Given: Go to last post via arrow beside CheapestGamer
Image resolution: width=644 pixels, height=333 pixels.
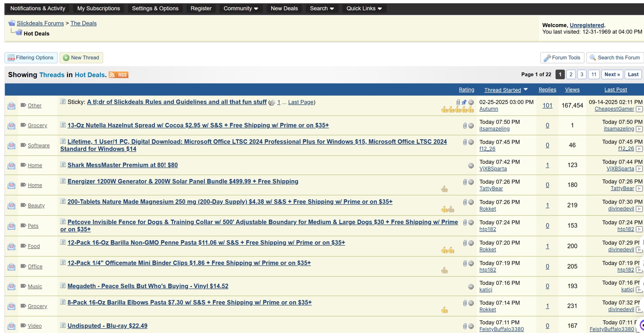Looking at the screenshot, I should click(x=639, y=109).
